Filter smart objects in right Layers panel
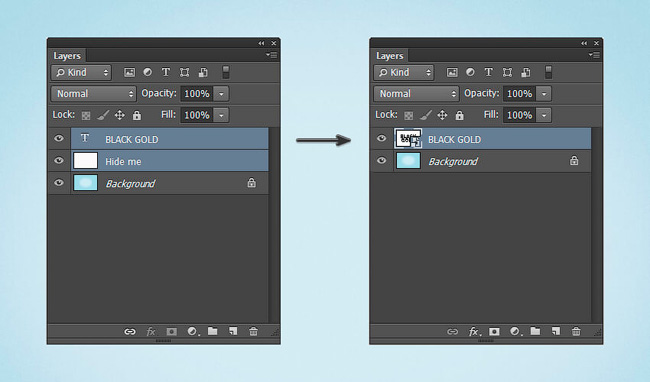The width and height of the screenshot is (650, 382). [x=526, y=73]
